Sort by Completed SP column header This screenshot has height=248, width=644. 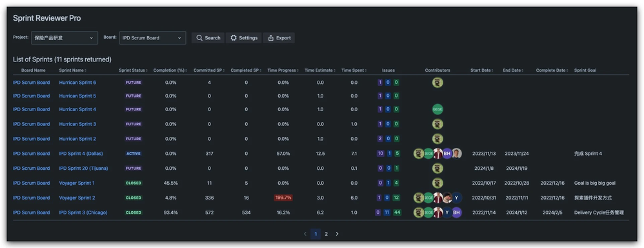(x=246, y=70)
